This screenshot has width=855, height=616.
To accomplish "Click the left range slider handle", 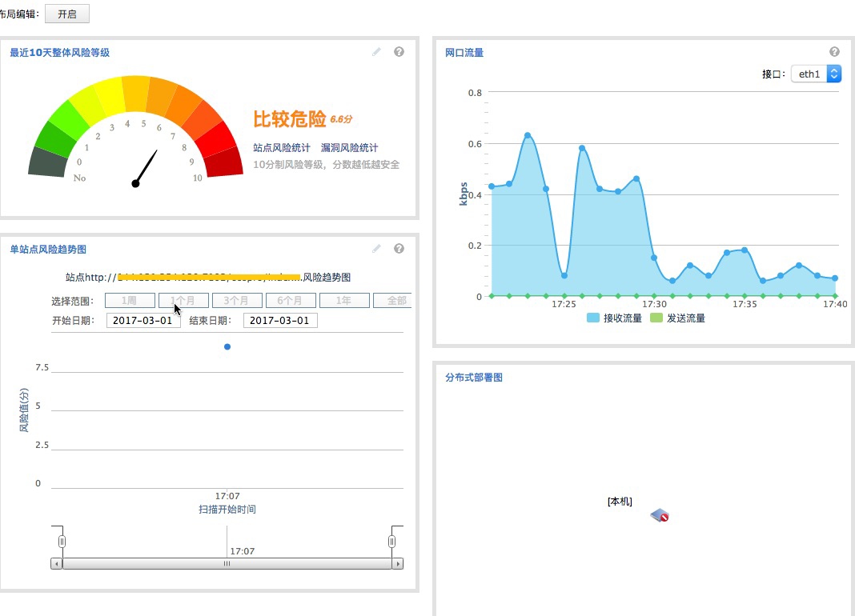I will click(62, 542).
